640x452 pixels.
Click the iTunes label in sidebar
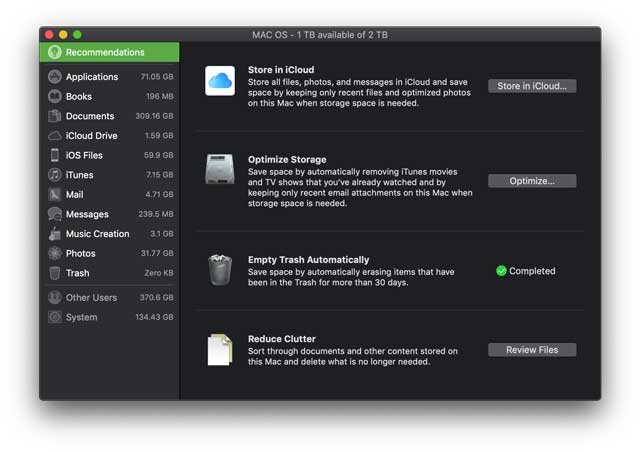click(80, 175)
